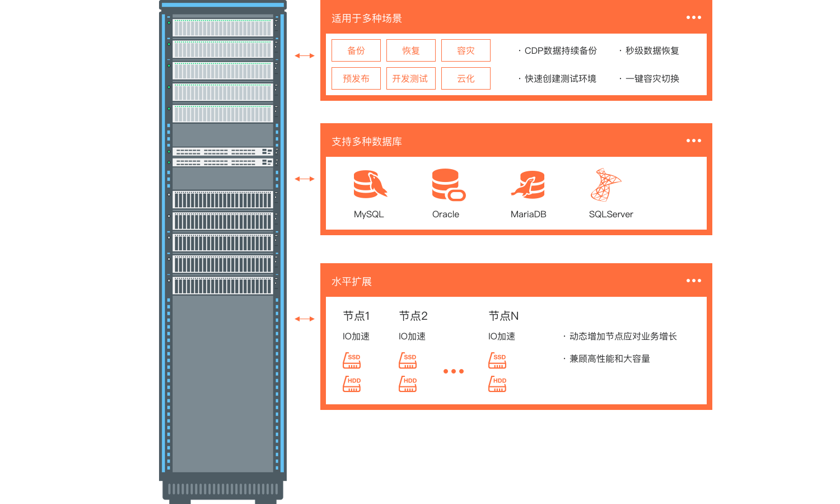
Task: Click the lowest dark storage unit in the rack
Action: (223, 286)
